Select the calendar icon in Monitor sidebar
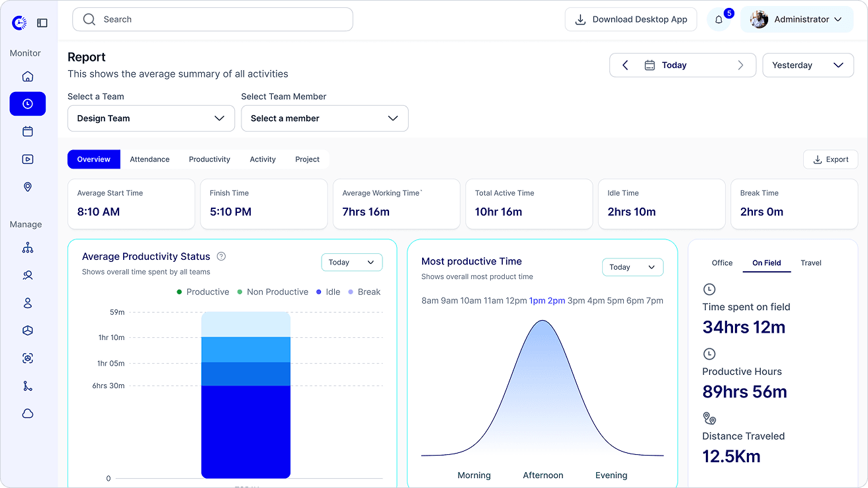 point(28,132)
